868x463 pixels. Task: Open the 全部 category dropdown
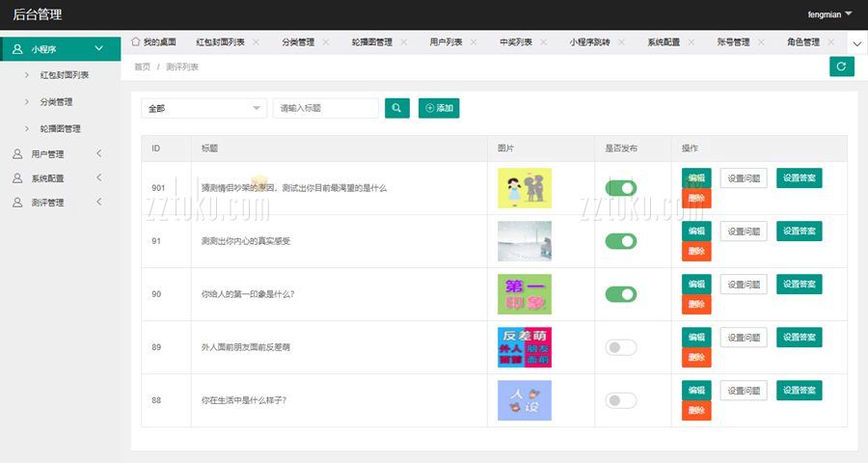203,108
